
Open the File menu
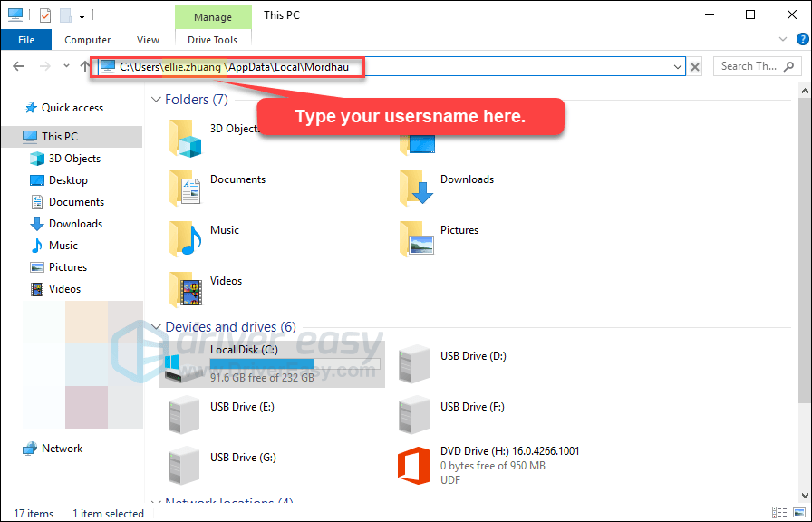(26, 40)
